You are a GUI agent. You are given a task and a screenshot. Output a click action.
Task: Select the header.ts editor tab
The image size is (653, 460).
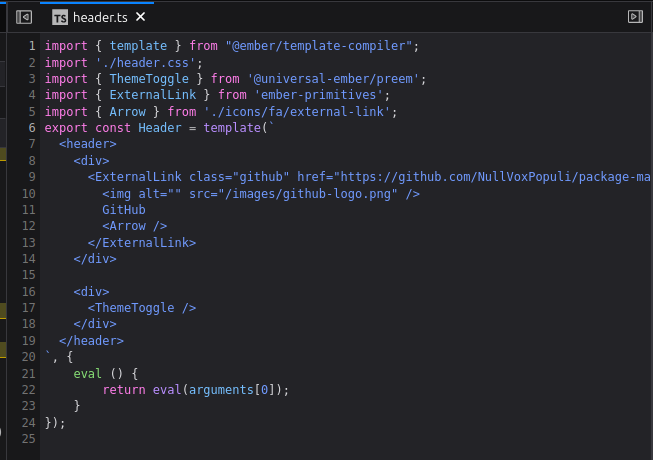tap(97, 17)
